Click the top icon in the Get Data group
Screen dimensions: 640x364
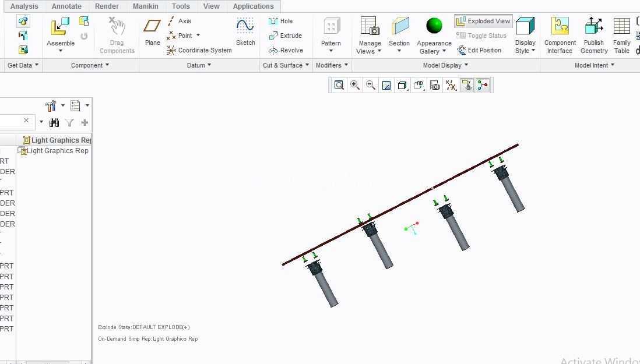point(23,21)
